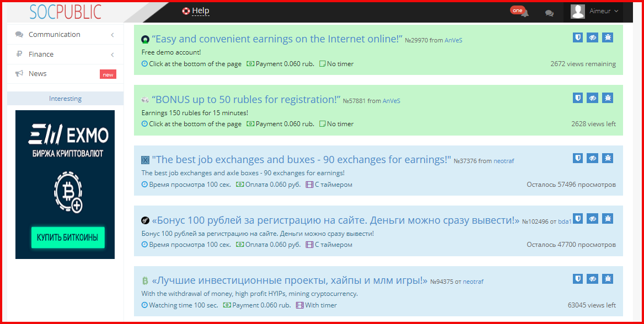Click the X favicon beside best job exchanges title

pos(145,160)
